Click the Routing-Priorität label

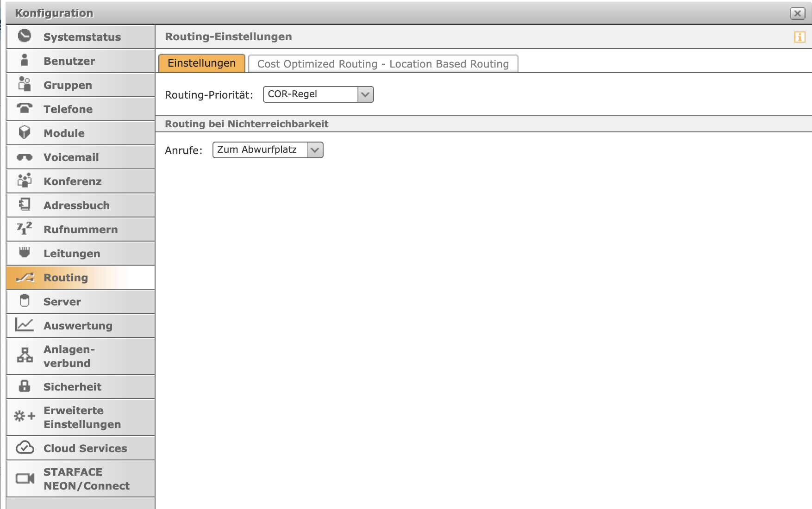click(209, 95)
